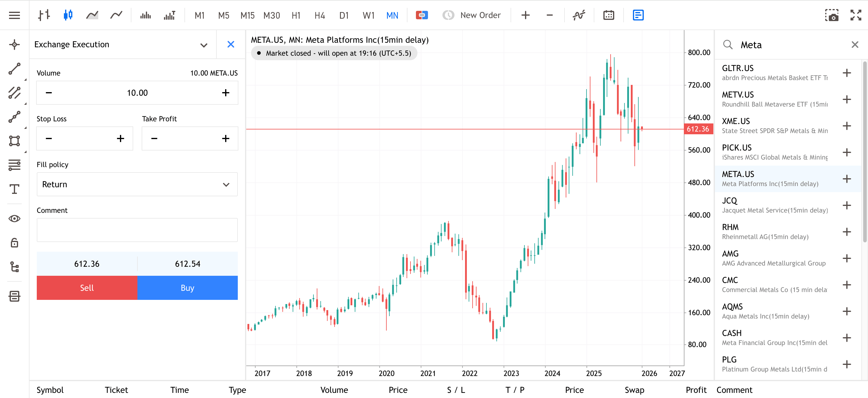Toggle lock on chart objects
Image resolution: width=868 pixels, height=398 pixels.
[14, 242]
